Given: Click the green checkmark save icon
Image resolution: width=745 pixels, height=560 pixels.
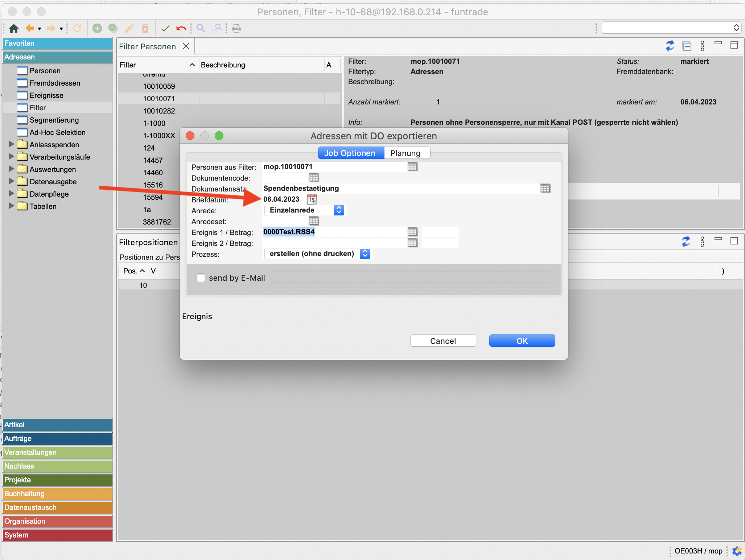Looking at the screenshot, I should click(165, 28).
